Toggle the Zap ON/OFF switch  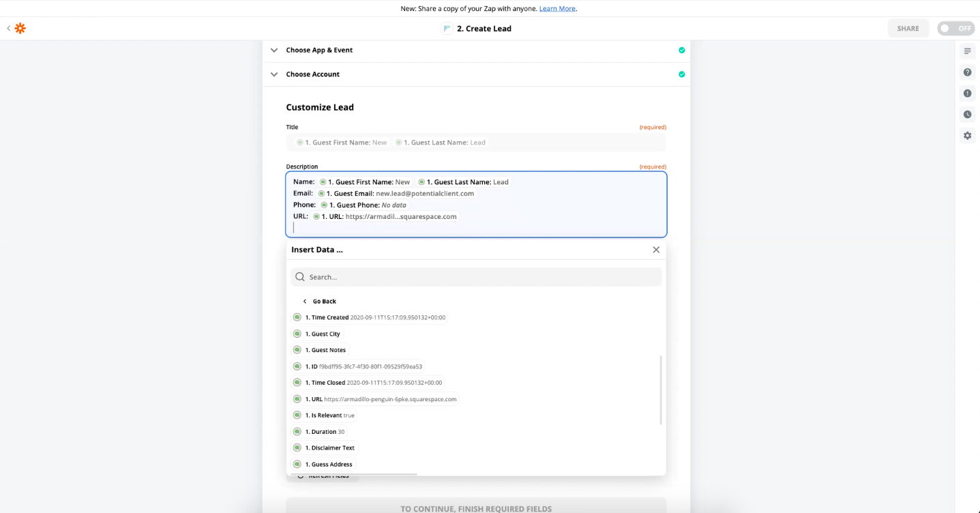click(x=955, y=29)
